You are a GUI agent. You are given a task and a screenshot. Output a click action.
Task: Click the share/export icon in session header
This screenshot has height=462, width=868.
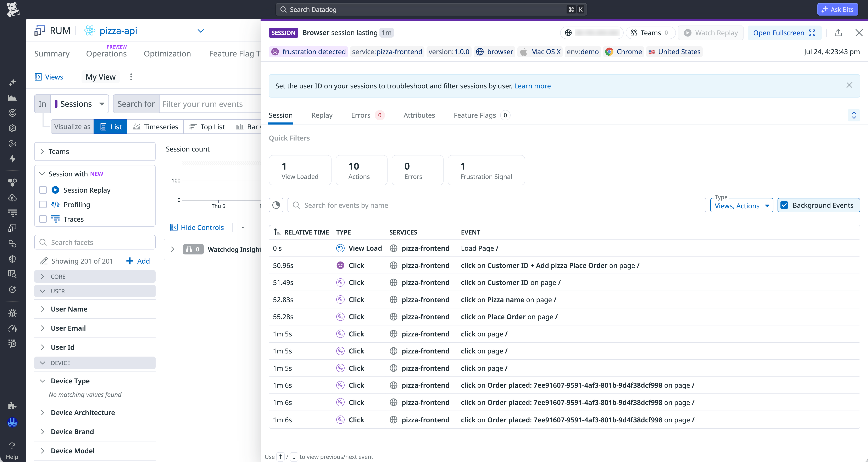pyautogui.click(x=838, y=33)
